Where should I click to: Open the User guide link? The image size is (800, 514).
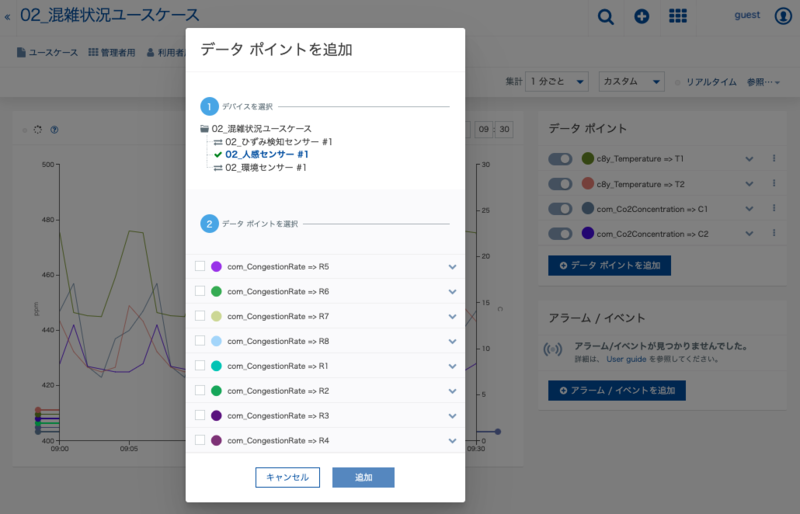point(626,359)
